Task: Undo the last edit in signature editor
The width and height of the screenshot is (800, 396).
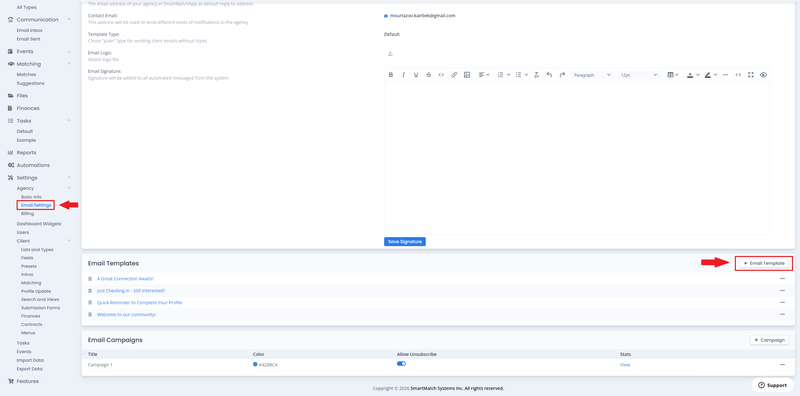Action: [549, 75]
